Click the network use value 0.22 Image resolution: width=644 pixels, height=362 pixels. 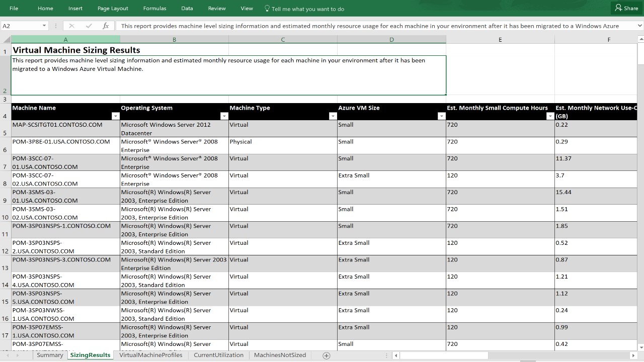596,129
